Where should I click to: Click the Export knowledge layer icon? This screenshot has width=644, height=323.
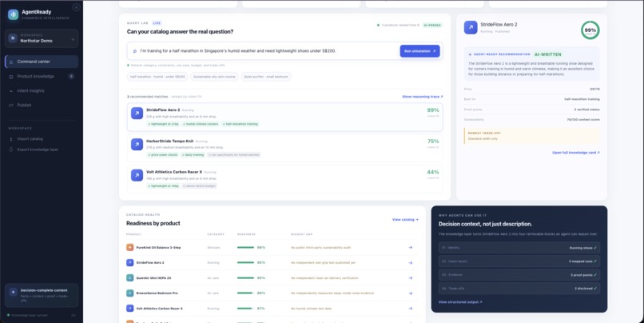pos(11,150)
